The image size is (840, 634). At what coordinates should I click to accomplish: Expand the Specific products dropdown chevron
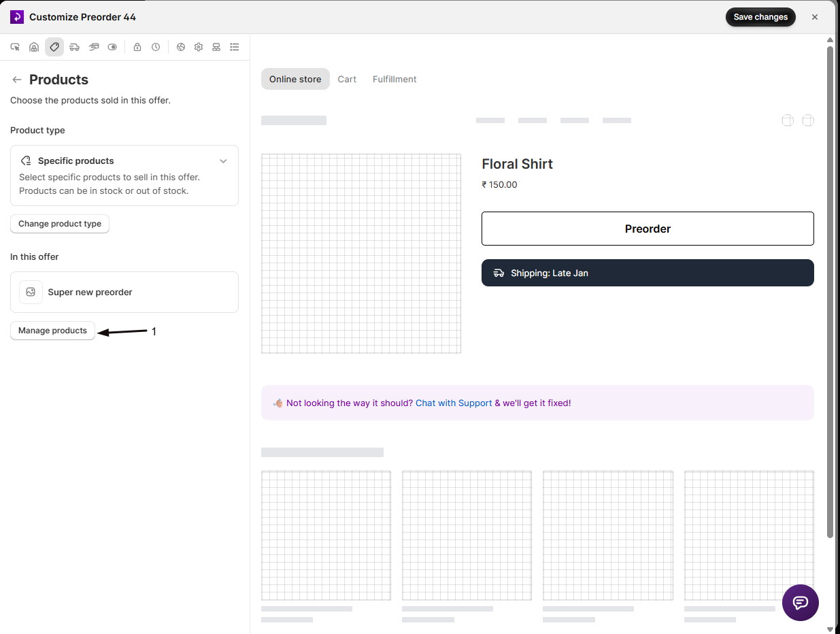[223, 161]
